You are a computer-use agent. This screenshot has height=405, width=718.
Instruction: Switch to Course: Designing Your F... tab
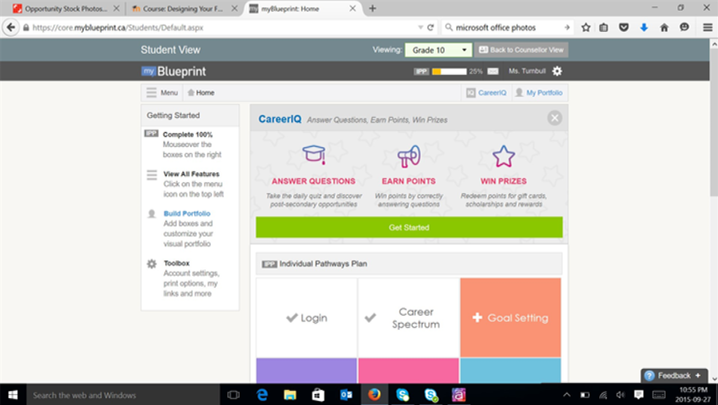[184, 9]
